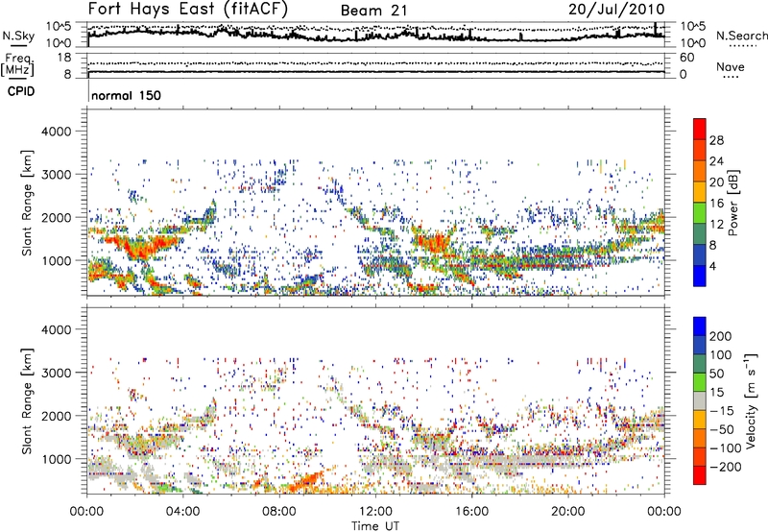The image size is (768, 532).
Task: Click the strong red echo near 14:00 in the power panel
Action: [x=433, y=242]
